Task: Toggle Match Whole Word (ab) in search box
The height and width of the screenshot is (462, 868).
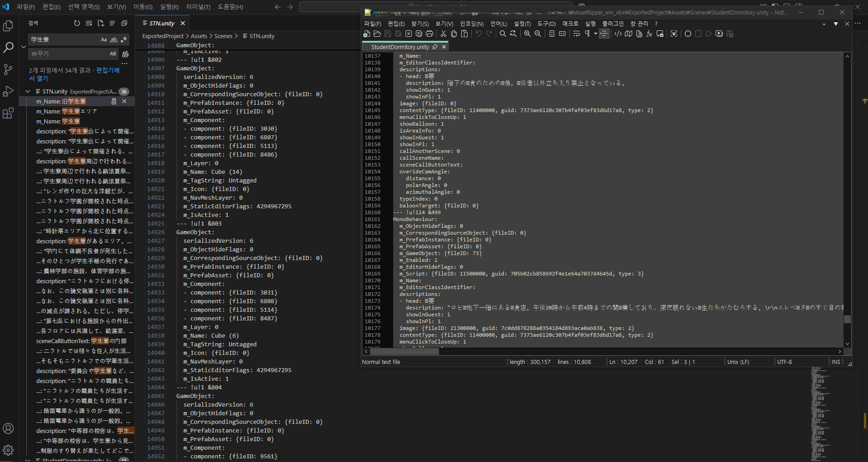Action: pos(114,39)
